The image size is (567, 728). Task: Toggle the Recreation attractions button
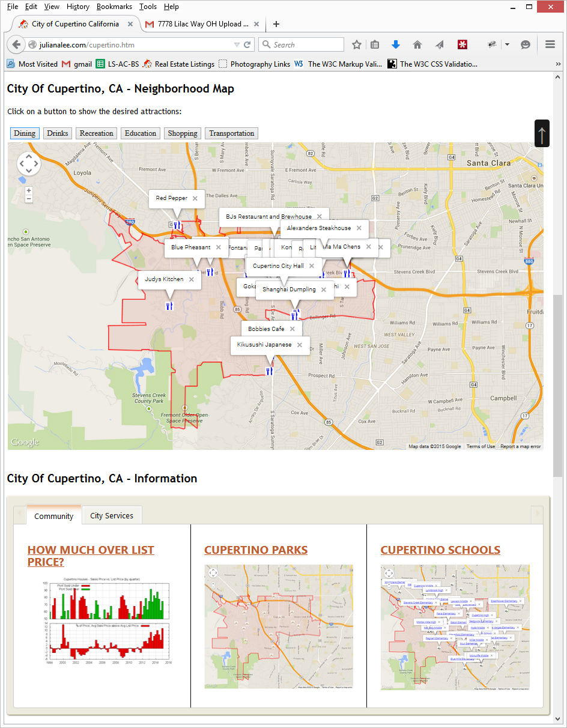tap(97, 133)
